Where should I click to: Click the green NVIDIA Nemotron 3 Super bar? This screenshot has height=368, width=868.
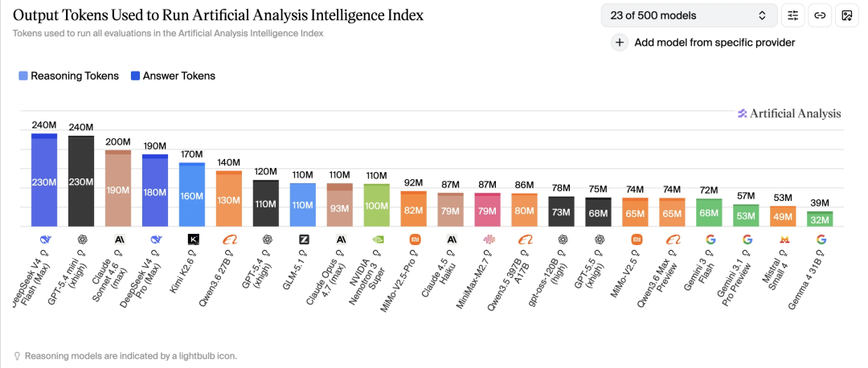pos(378,206)
